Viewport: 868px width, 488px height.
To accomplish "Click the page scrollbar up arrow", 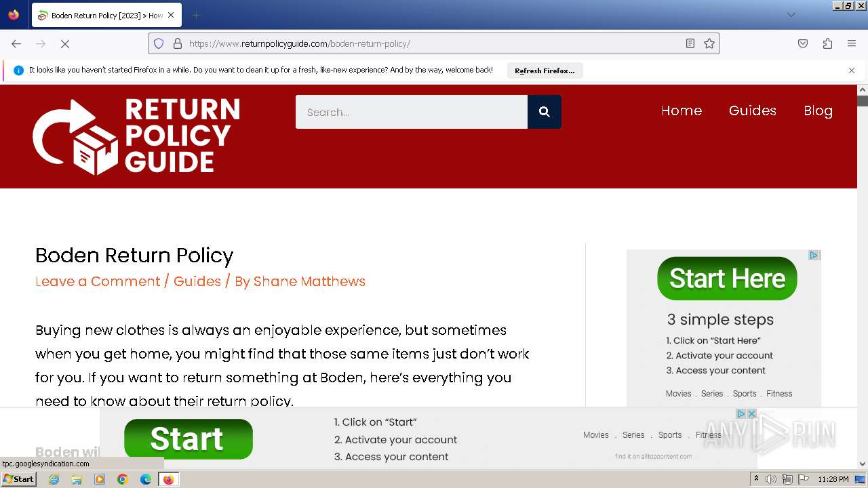I will pos(863,89).
